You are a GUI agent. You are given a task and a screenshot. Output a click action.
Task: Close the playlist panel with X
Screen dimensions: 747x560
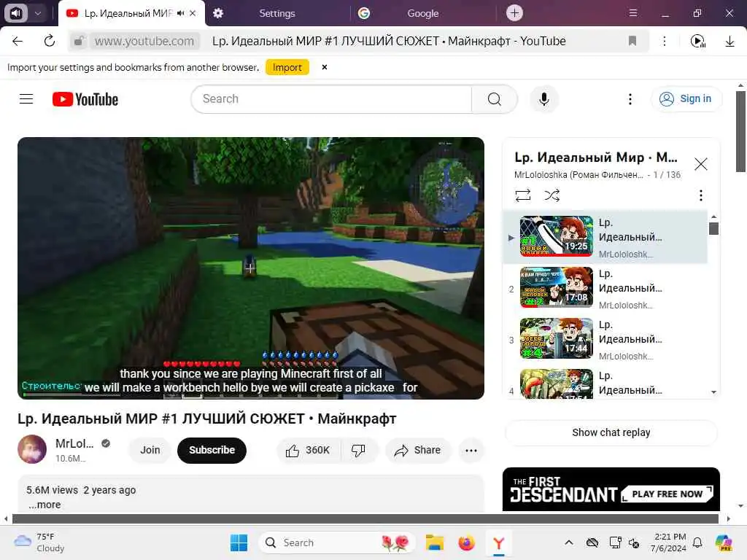(x=700, y=164)
